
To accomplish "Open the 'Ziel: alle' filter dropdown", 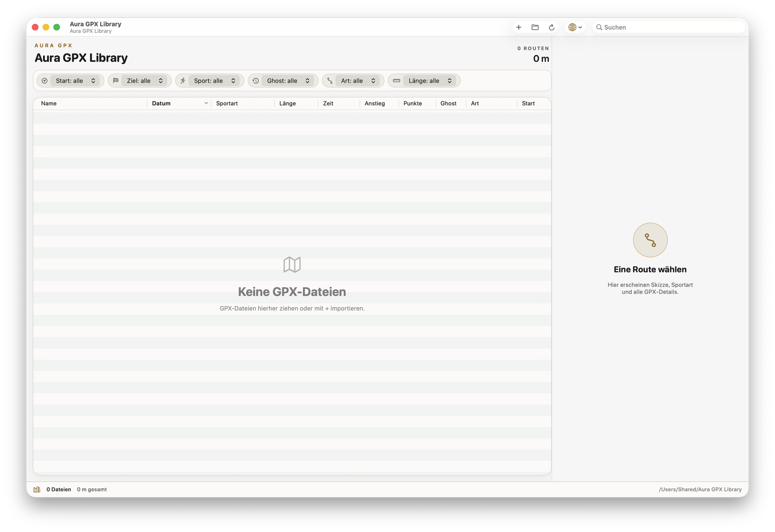I will coord(146,81).
